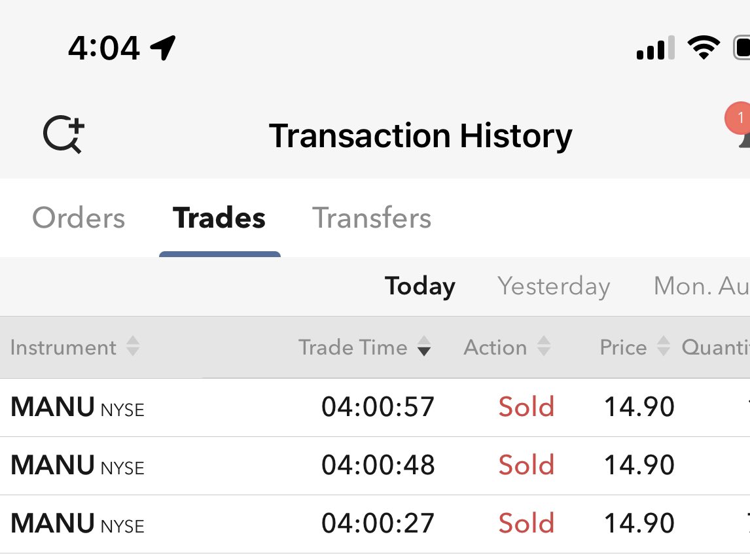Tap the cellular signal bars icon
Screen dimensions: 750x560
(655, 49)
